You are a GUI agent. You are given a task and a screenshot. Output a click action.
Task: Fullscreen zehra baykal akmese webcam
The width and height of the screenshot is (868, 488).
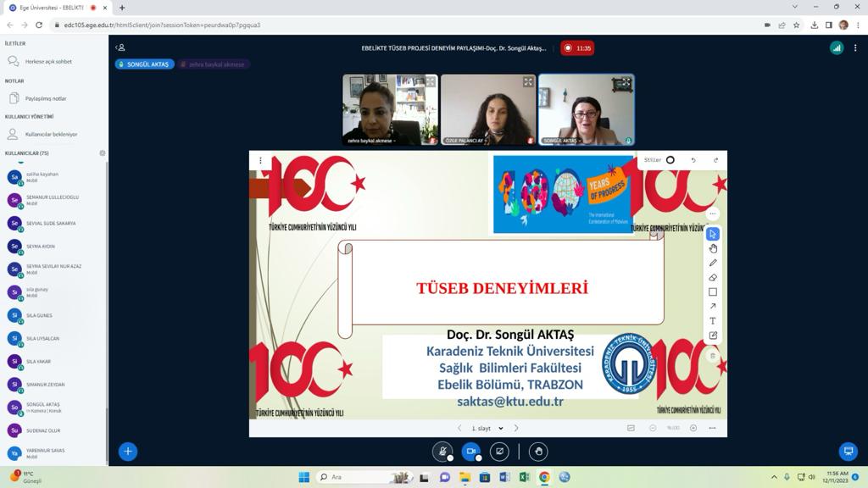click(430, 82)
